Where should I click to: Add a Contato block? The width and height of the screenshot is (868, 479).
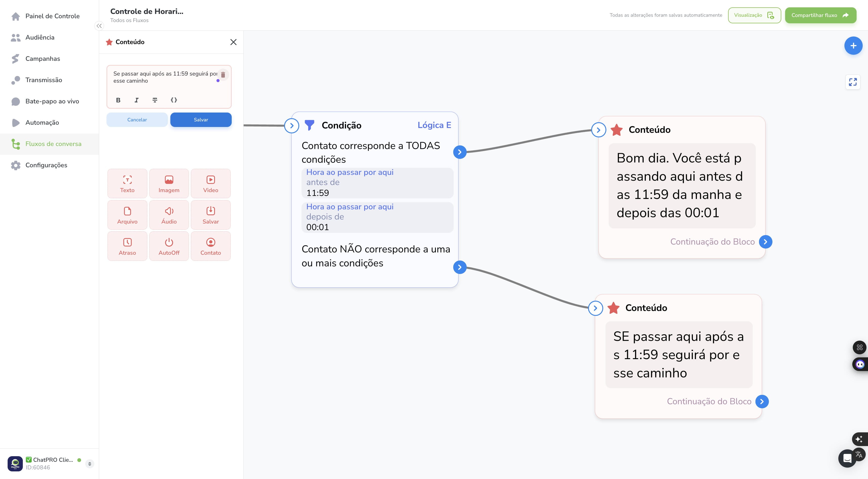(211, 246)
